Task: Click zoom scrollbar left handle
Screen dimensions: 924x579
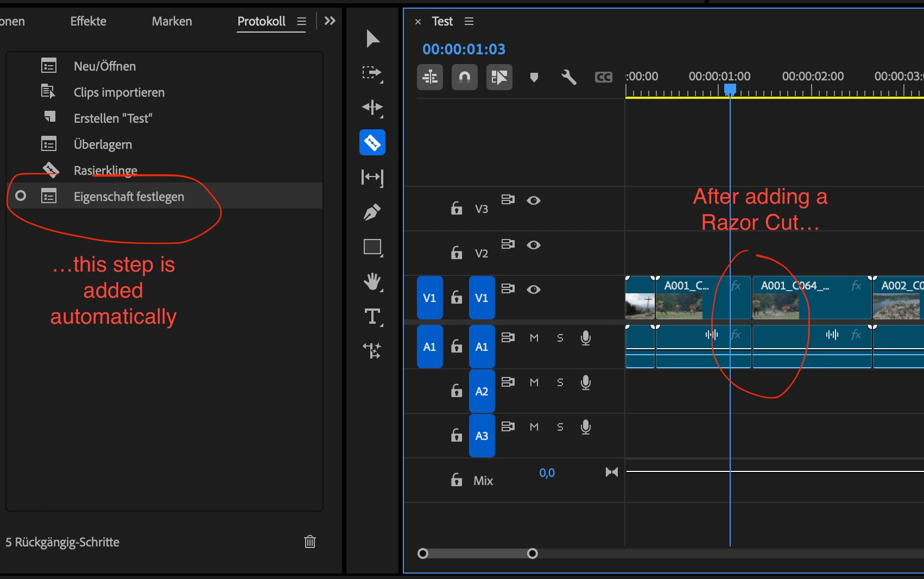Action: [423, 553]
